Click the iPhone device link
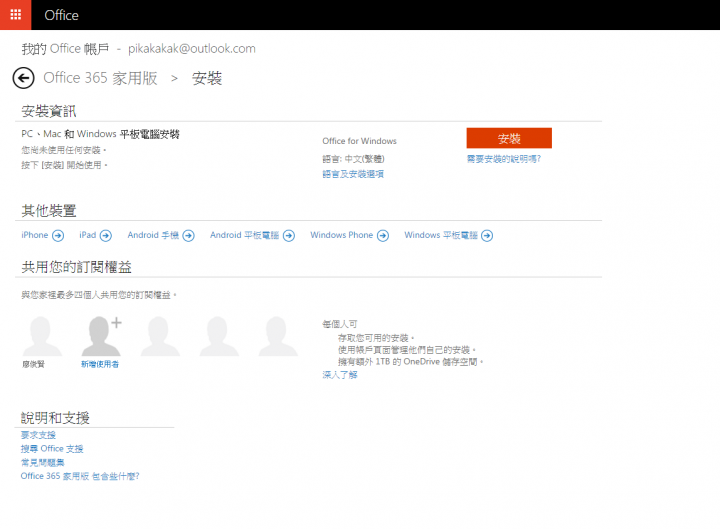The width and height of the screenshot is (720, 529). (x=34, y=235)
